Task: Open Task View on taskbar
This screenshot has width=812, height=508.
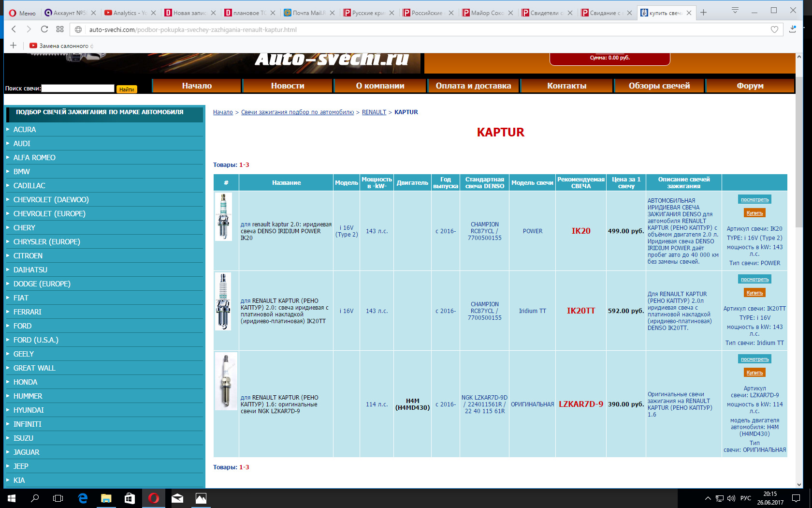Action: pos(58,498)
